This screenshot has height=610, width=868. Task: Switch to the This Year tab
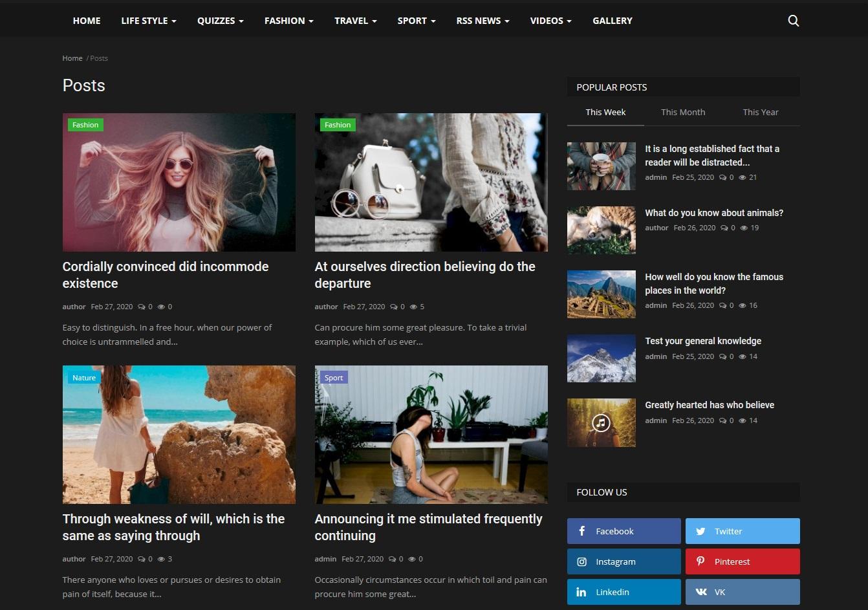tap(761, 112)
